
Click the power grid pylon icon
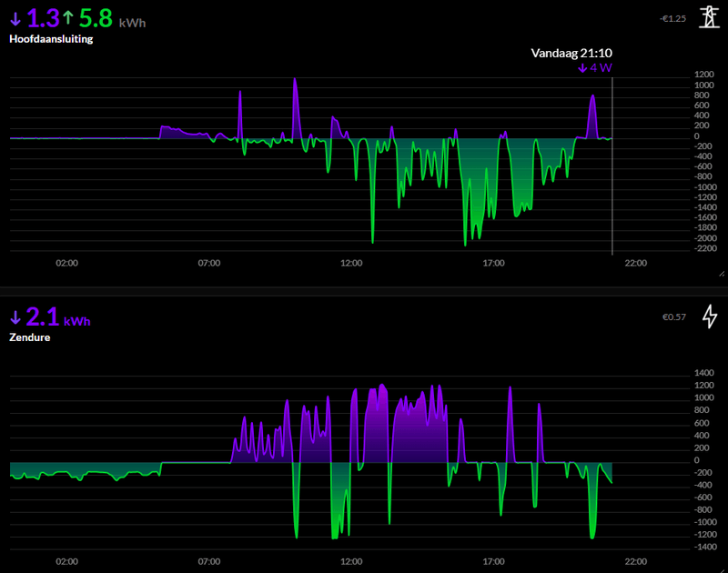pyautogui.click(x=709, y=17)
